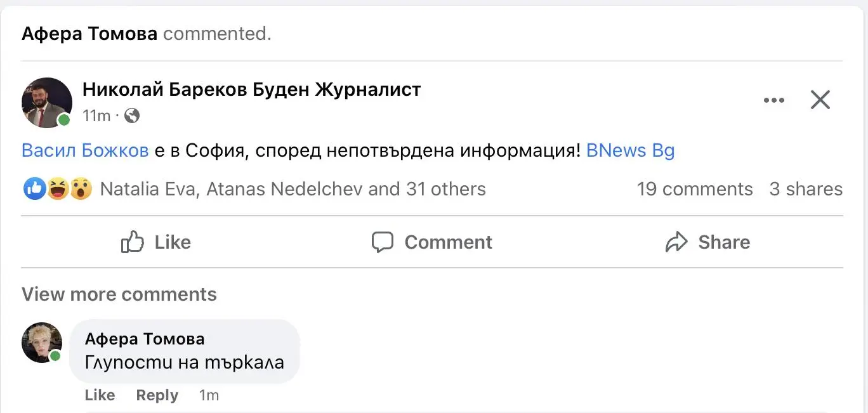Viewport: 868px width, 413px height.
Task: Expand View more comments
Action: [x=119, y=294]
